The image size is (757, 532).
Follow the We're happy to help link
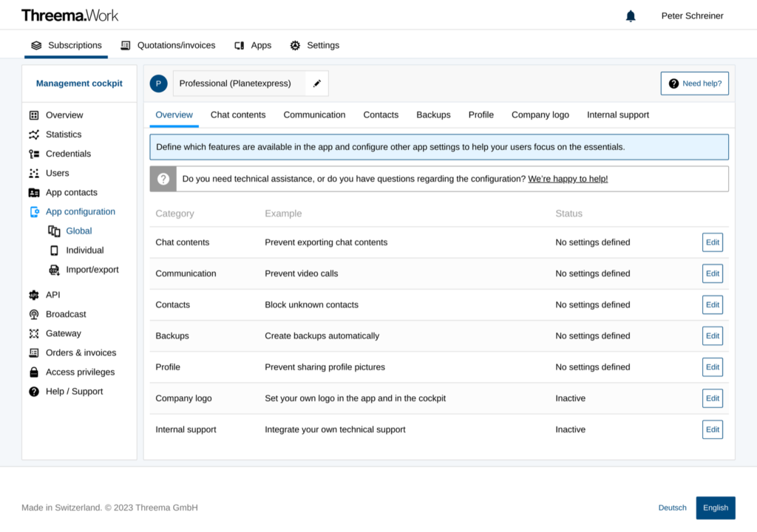(567, 179)
